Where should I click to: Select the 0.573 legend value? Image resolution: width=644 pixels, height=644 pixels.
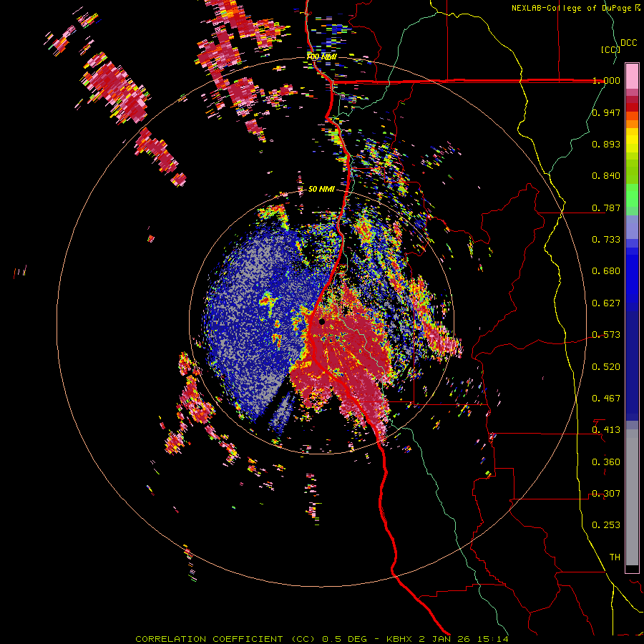click(x=606, y=335)
